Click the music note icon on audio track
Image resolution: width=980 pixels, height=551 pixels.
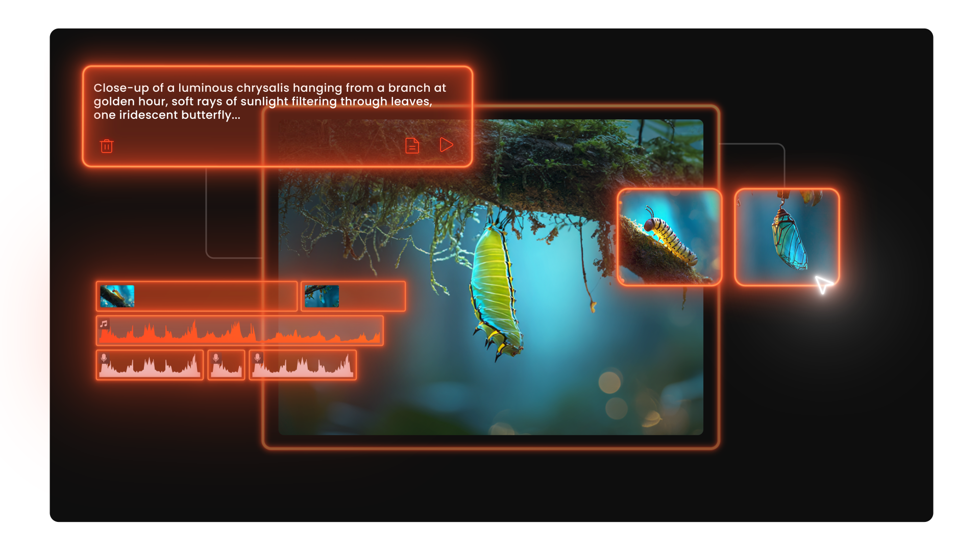tap(104, 324)
